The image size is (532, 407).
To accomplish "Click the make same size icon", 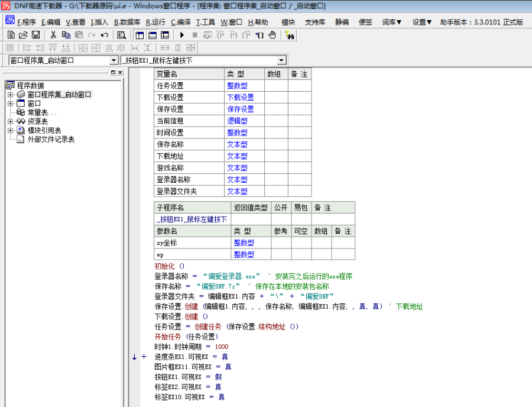I will click(191, 48).
